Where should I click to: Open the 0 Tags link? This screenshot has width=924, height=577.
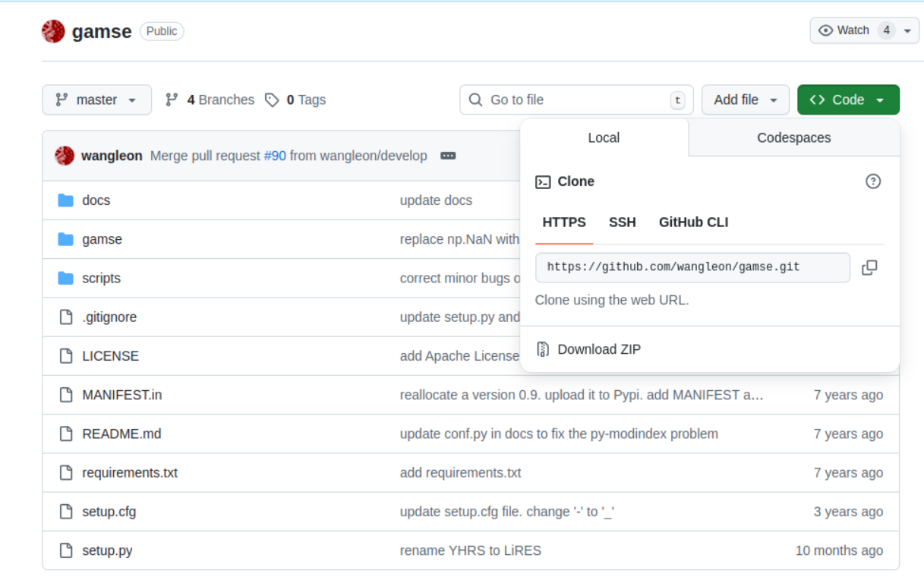click(295, 99)
